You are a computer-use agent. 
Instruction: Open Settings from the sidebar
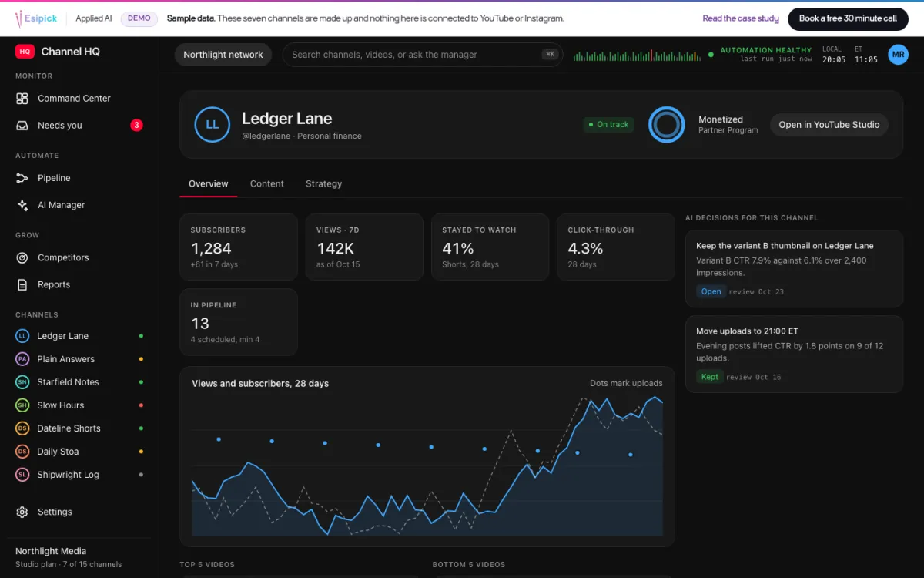[79, 512]
